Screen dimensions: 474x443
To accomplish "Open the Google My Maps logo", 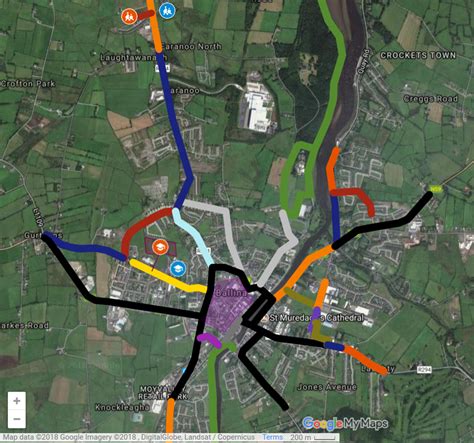I will pos(345,423).
